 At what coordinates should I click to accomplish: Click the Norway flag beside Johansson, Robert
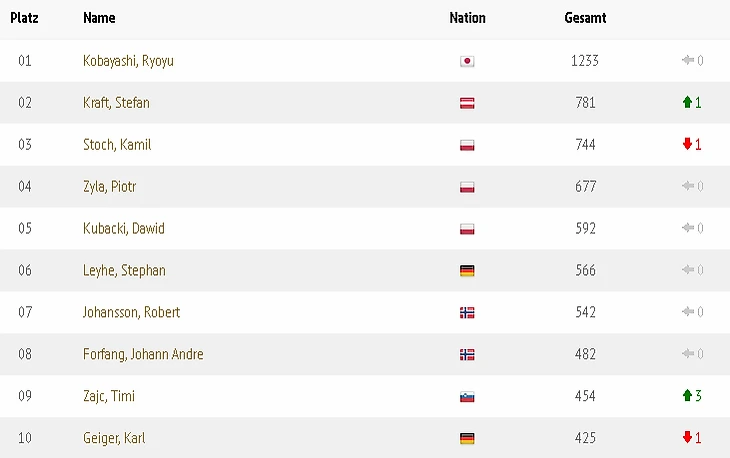pyautogui.click(x=467, y=313)
